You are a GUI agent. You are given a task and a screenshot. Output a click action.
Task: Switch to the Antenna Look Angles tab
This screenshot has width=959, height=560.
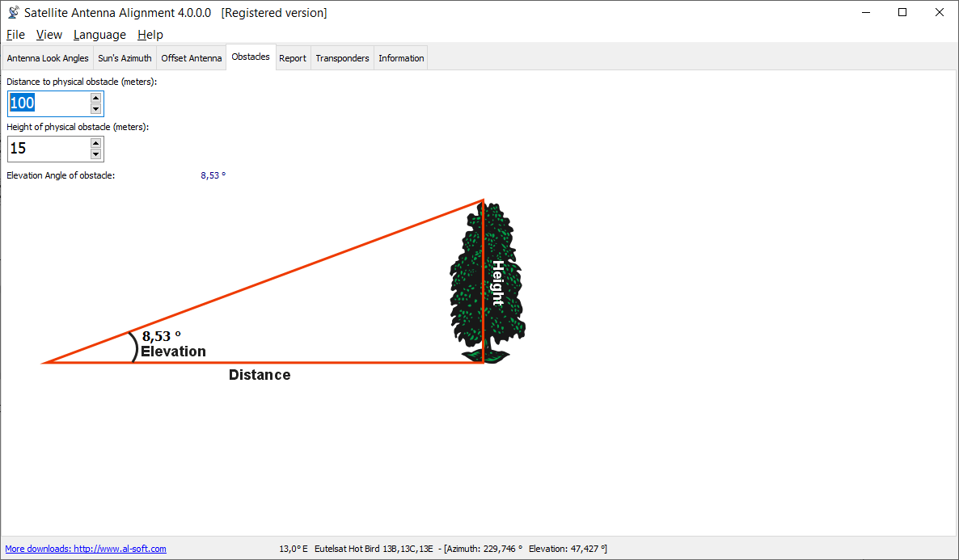[48, 58]
